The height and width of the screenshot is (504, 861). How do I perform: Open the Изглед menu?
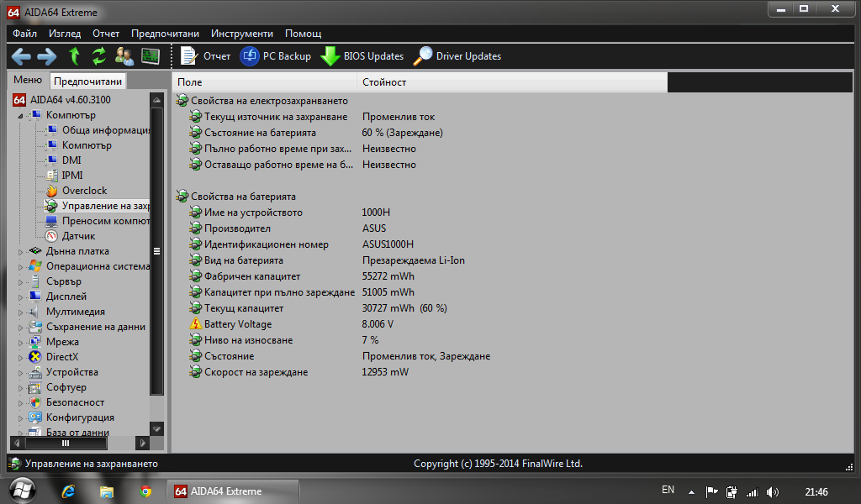click(x=65, y=34)
